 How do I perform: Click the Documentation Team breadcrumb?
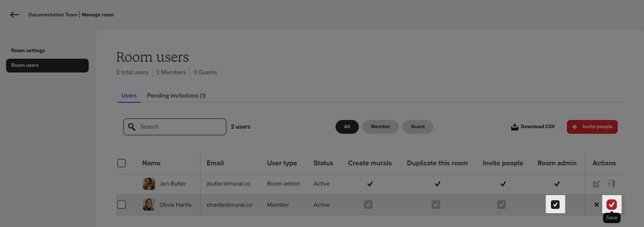[x=53, y=15]
